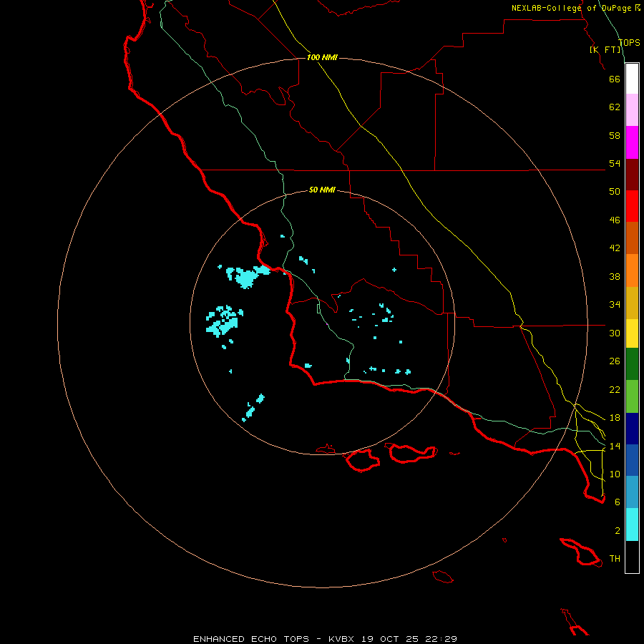Select the "19 OCT 25" date stamp
The width and height of the screenshot is (644, 644).
click(x=390, y=639)
